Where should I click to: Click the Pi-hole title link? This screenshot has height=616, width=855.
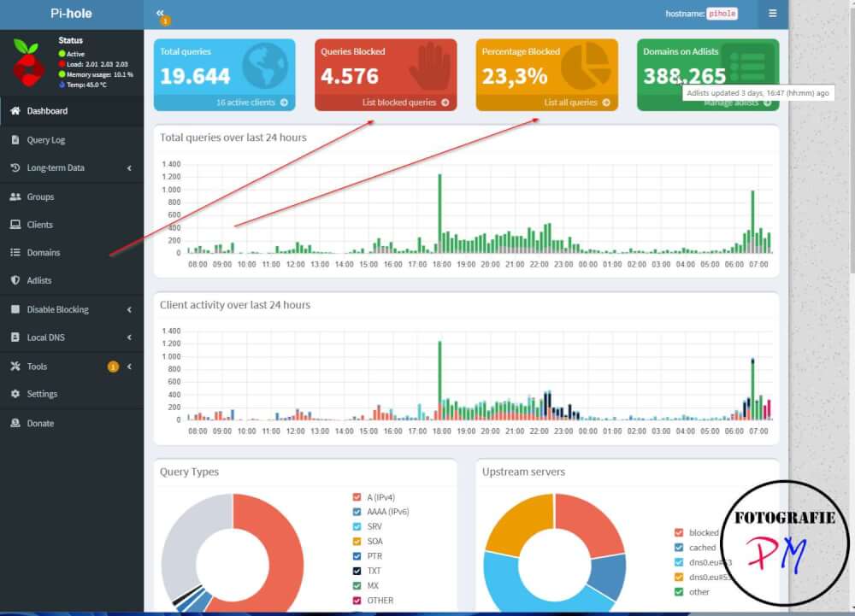(72, 14)
